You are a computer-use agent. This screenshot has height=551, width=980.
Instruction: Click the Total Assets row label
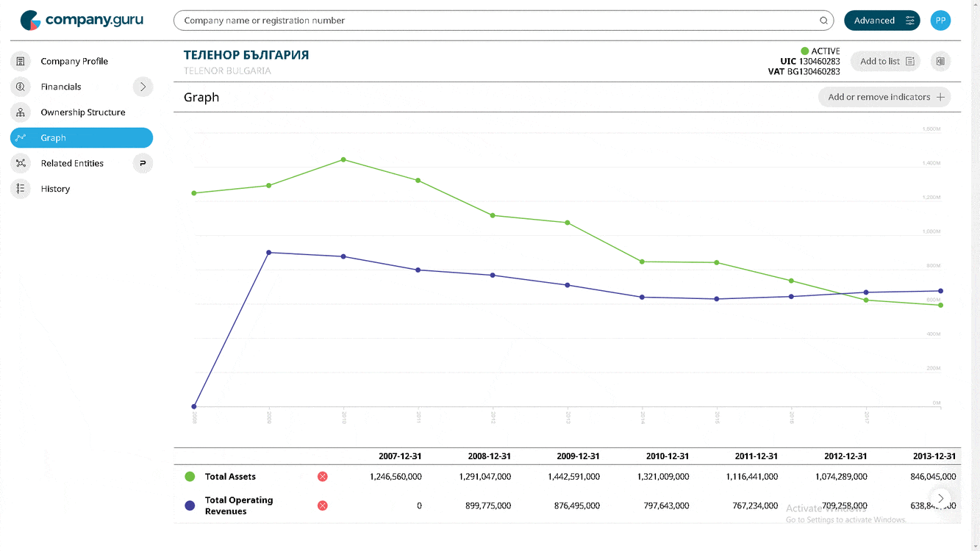coord(230,477)
